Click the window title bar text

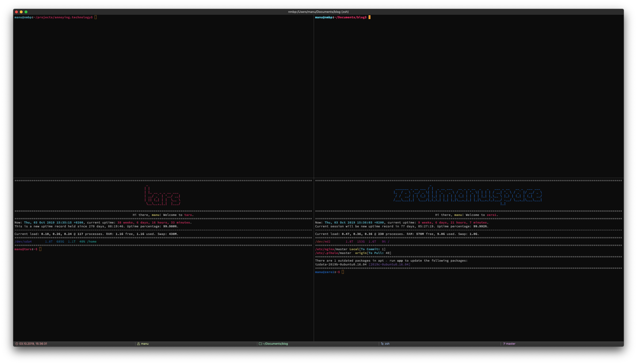click(318, 12)
